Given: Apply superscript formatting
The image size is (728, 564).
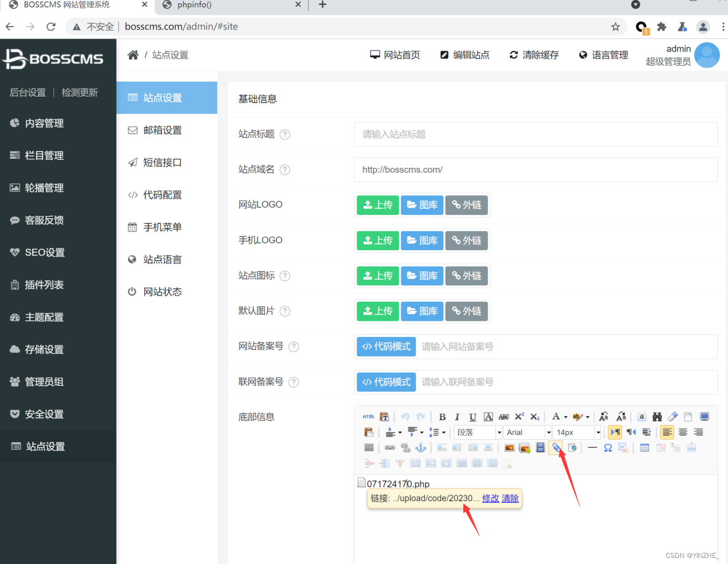Looking at the screenshot, I should click(x=519, y=417).
